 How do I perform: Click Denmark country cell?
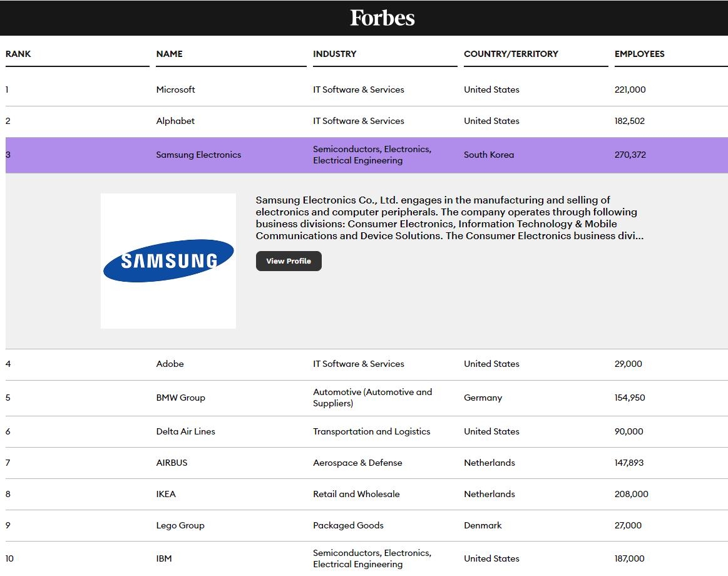[483, 525]
